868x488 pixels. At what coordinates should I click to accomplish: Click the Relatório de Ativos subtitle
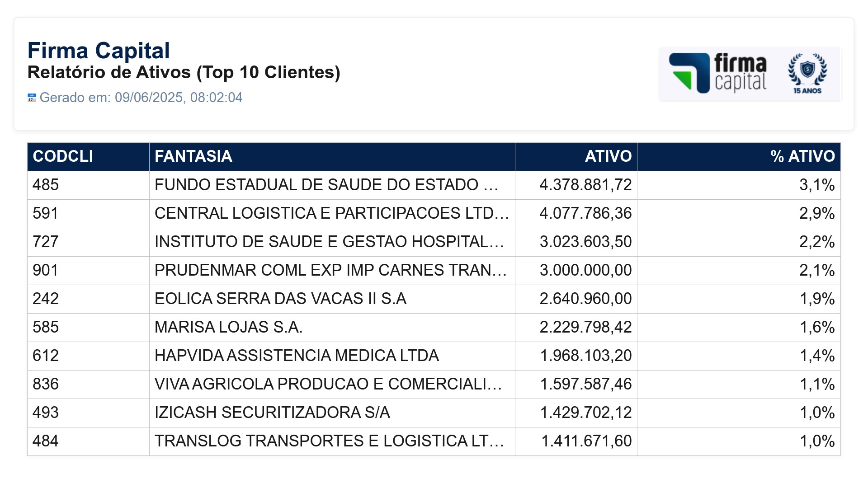(x=184, y=72)
